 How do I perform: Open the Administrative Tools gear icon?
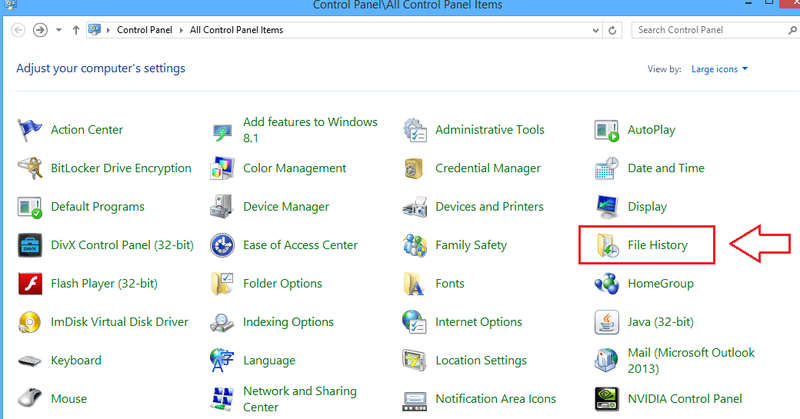pos(414,130)
